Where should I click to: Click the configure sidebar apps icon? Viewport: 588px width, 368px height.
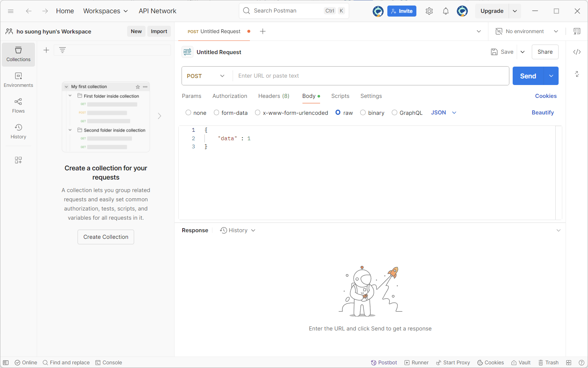pyautogui.click(x=18, y=160)
